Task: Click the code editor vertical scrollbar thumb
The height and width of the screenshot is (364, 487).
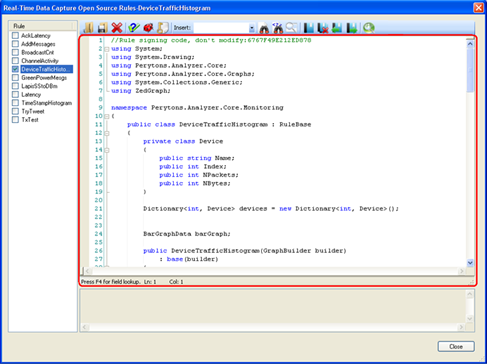Action: point(470,70)
